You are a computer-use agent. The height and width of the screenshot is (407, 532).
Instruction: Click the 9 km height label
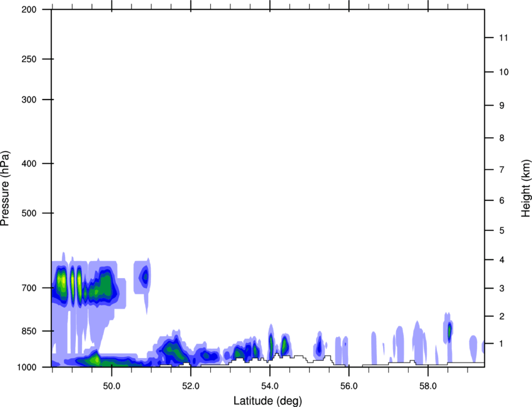click(x=502, y=106)
